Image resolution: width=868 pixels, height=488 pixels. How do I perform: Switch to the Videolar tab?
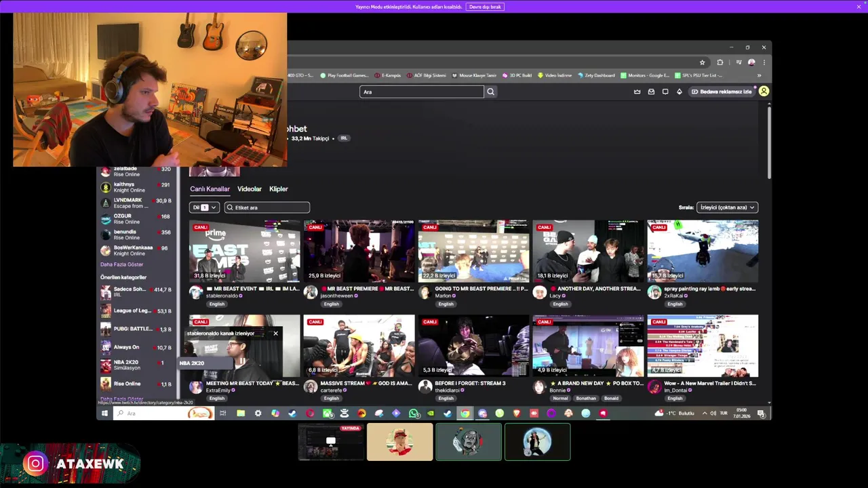[x=249, y=189]
